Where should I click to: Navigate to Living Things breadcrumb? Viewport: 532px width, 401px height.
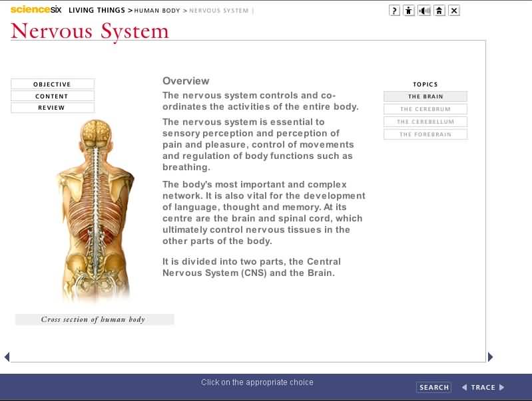tap(97, 11)
